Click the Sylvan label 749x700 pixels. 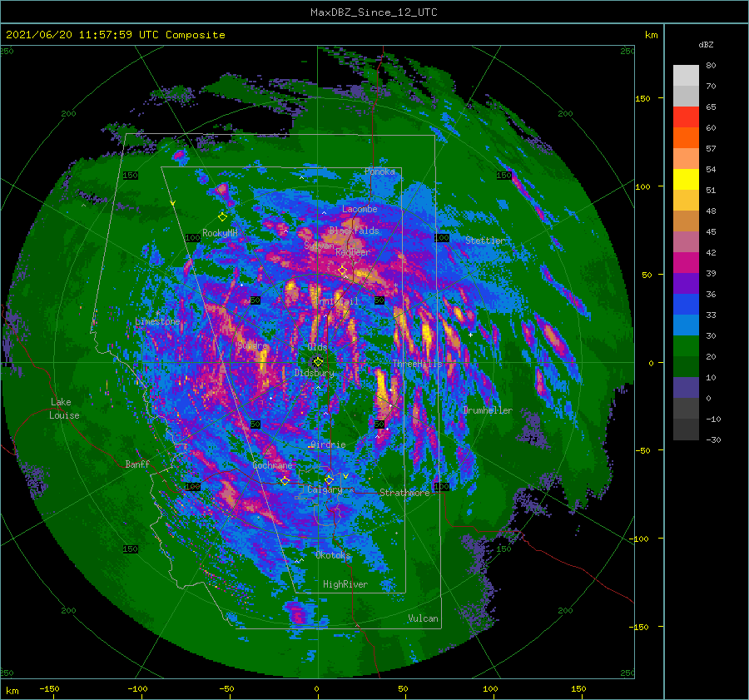click(x=319, y=245)
